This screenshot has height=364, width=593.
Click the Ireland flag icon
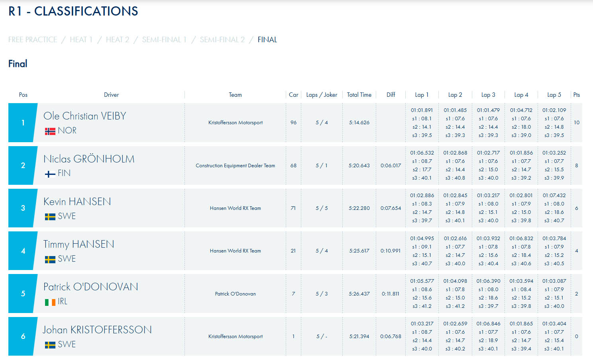[x=50, y=302]
